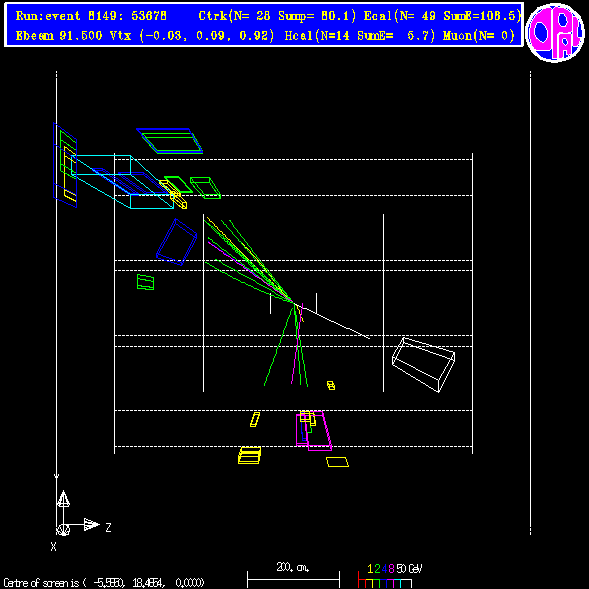Select the small yellow cluster near the white track
Image resolution: width=589 pixels, height=589 pixels.
pyautogui.click(x=331, y=385)
